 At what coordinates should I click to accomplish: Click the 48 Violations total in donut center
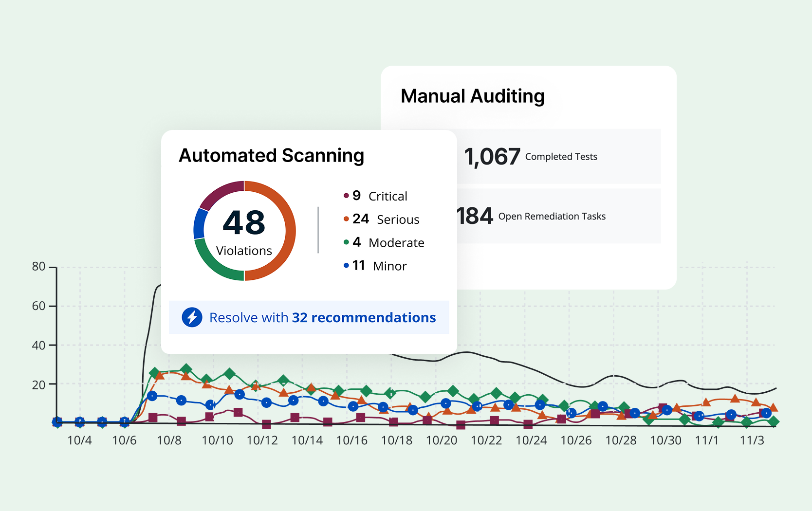[x=244, y=231]
